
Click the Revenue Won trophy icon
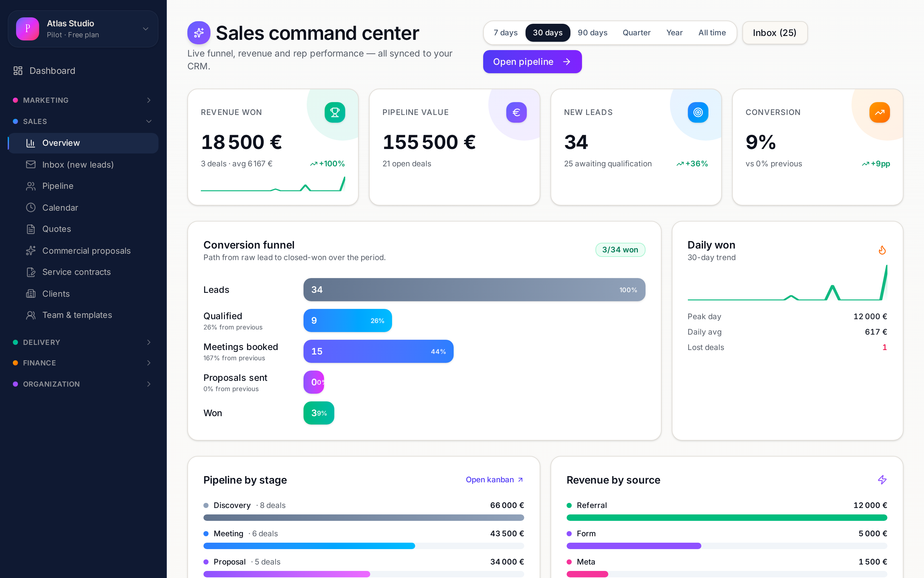[335, 112]
